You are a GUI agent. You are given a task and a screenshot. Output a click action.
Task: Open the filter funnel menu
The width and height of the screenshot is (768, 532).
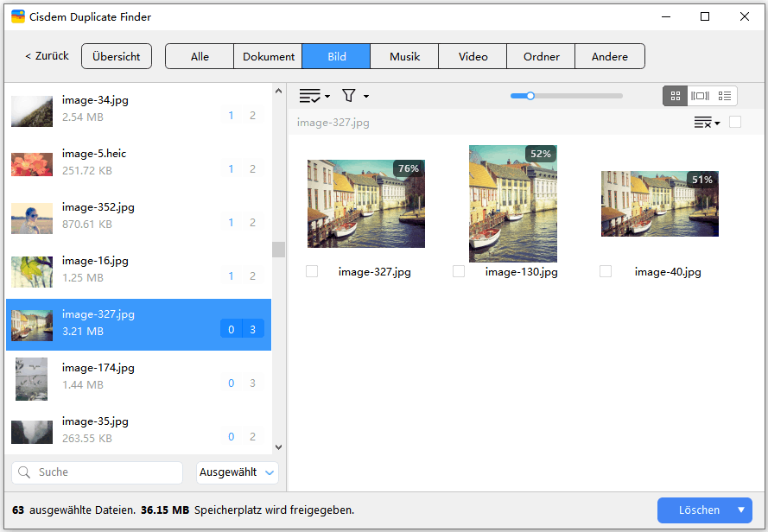(x=354, y=96)
